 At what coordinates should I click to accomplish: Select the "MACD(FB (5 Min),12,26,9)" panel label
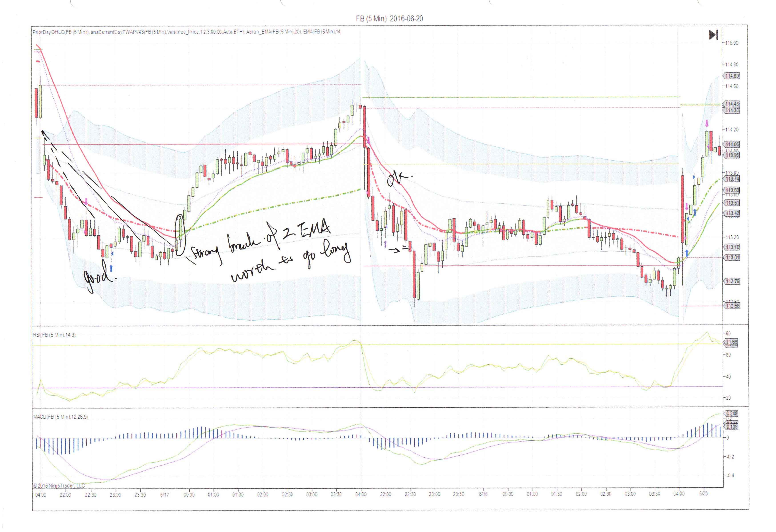click(x=60, y=417)
